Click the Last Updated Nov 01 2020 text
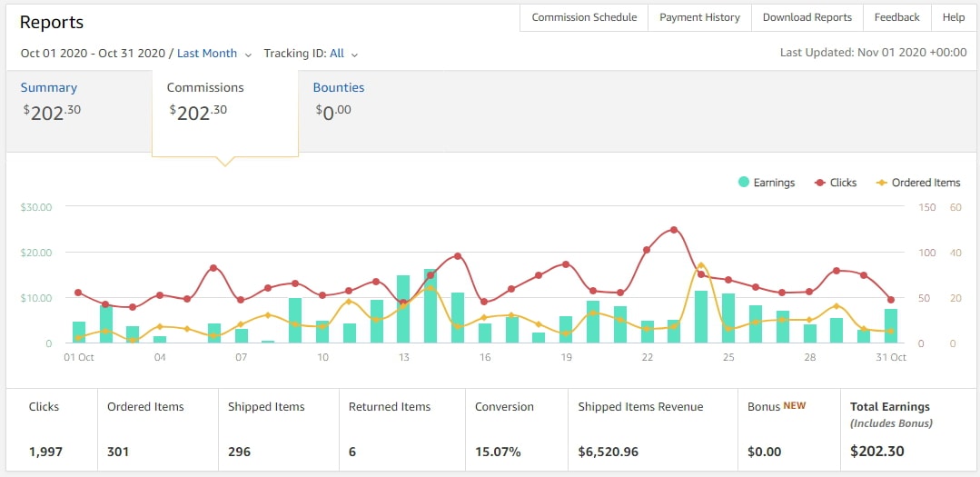Viewport: 980px width, 477px height. (873, 53)
